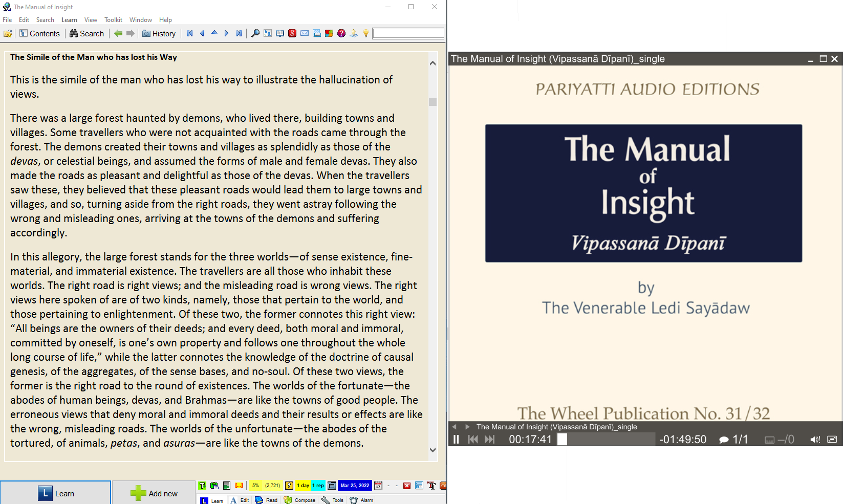Open the History toolbar button

[x=159, y=33]
